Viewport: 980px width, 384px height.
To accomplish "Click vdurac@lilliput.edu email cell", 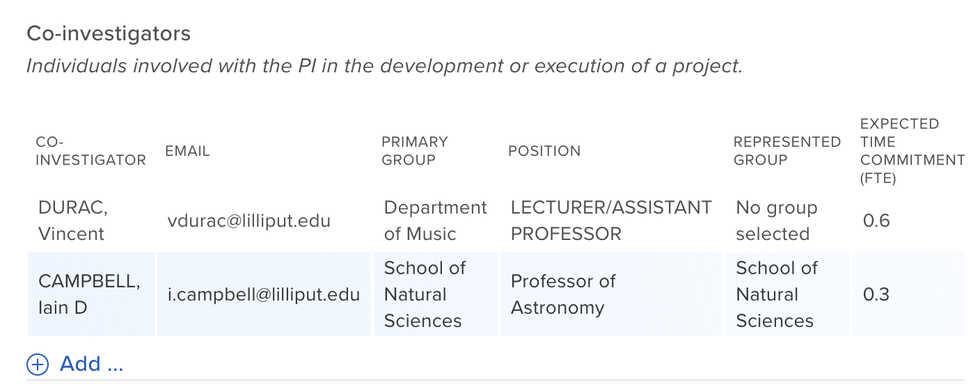I will point(248,221).
